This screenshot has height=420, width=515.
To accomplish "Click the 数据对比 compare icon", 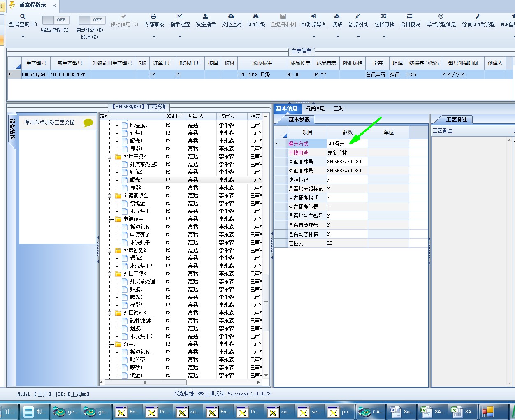I will click(358, 16).
